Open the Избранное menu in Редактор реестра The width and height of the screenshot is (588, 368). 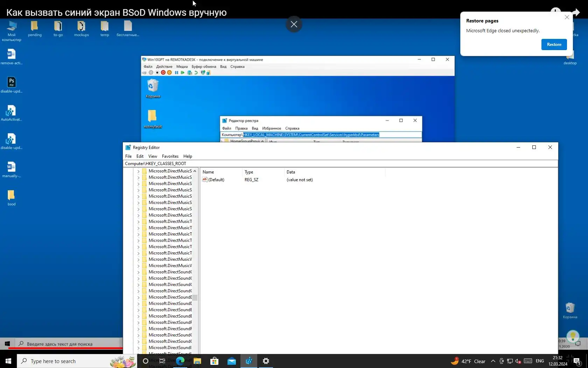click(272, 128)
